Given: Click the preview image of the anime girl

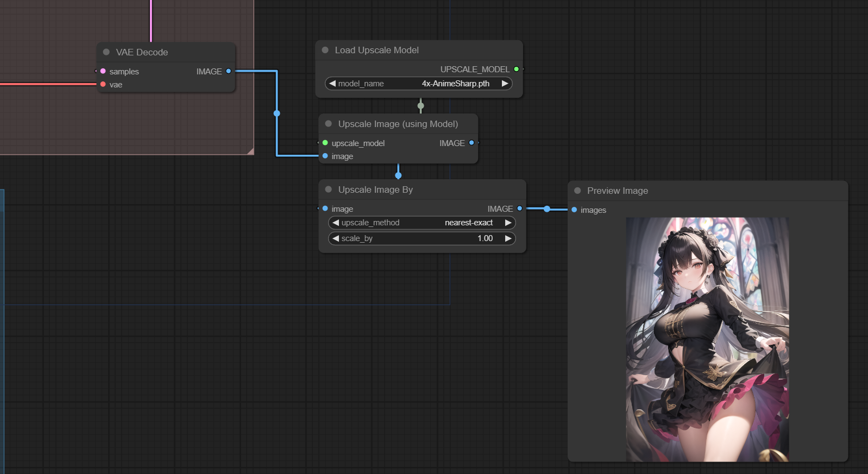Looking at the screenshot, I should [708, 339].
